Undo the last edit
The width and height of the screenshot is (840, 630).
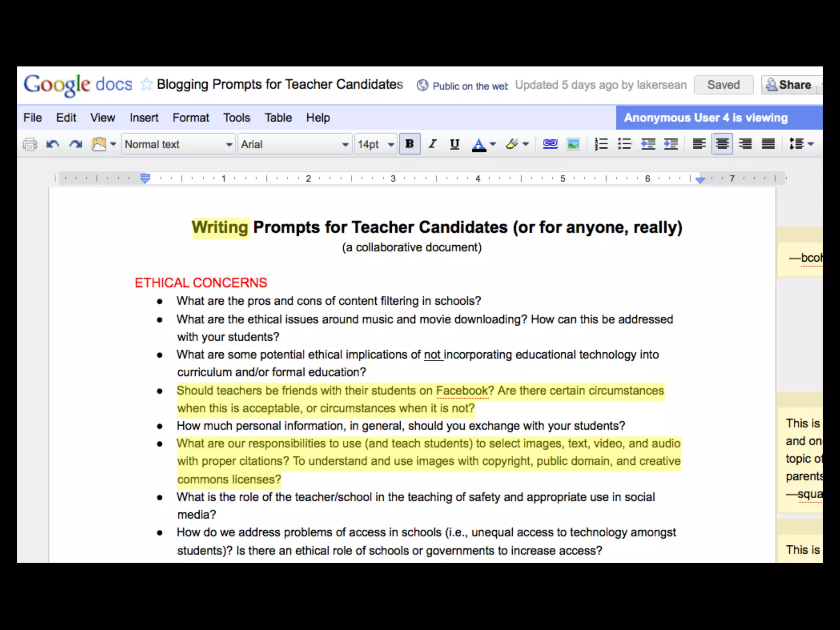point(52,144)
